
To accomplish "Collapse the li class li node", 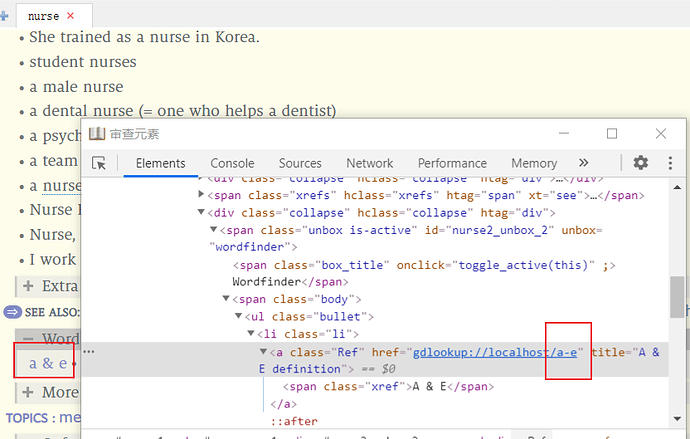I will pos(250,333).
